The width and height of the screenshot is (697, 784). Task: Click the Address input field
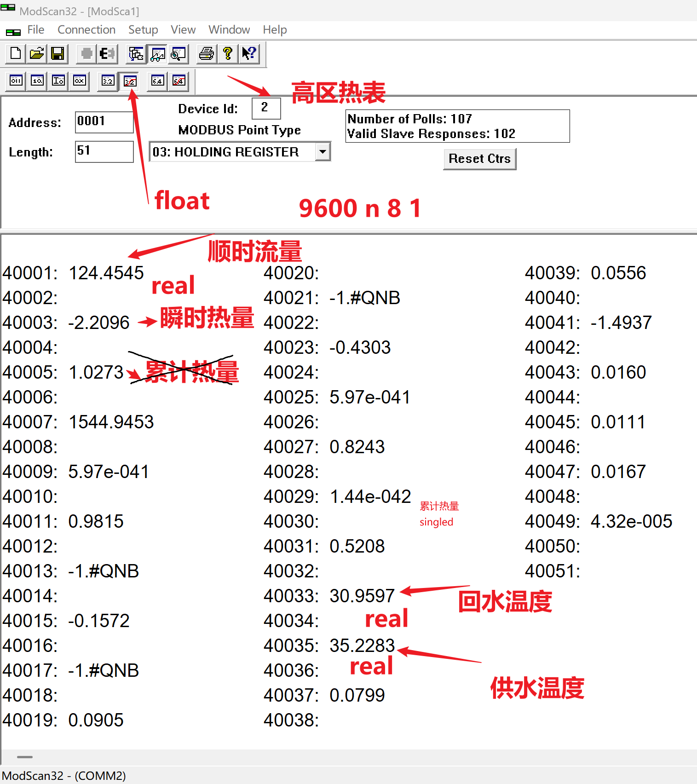coord(104,122)
